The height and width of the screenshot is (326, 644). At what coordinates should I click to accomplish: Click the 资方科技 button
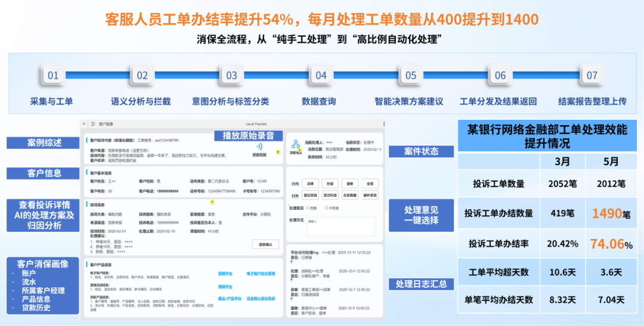pos(330,195)
